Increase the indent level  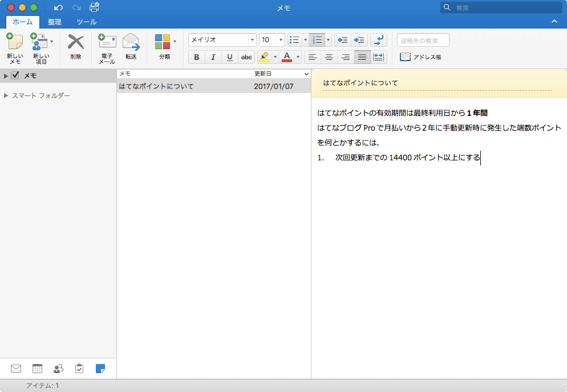[x=359, y=40]
